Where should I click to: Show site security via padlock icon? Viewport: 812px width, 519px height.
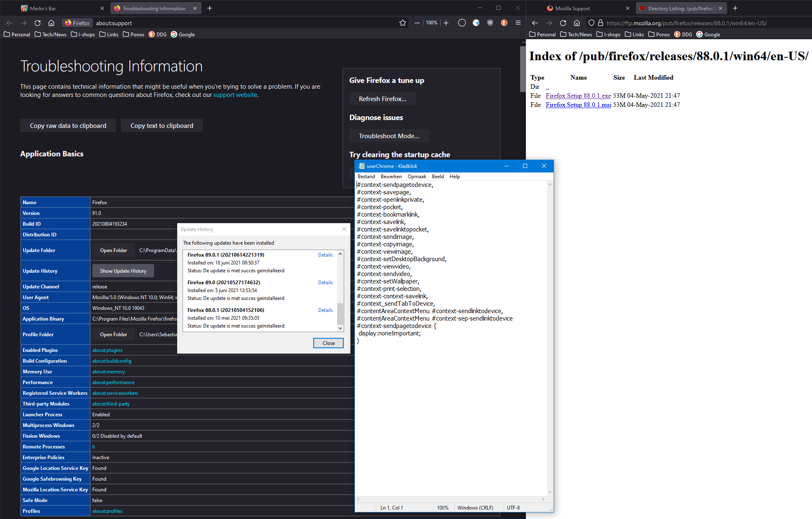point(601,23)
